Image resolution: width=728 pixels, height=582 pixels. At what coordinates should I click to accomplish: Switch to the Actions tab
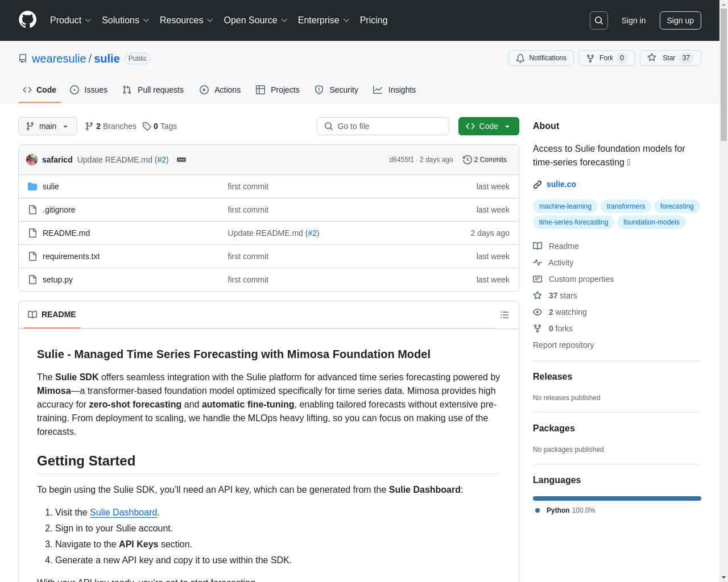click(220, 90)
